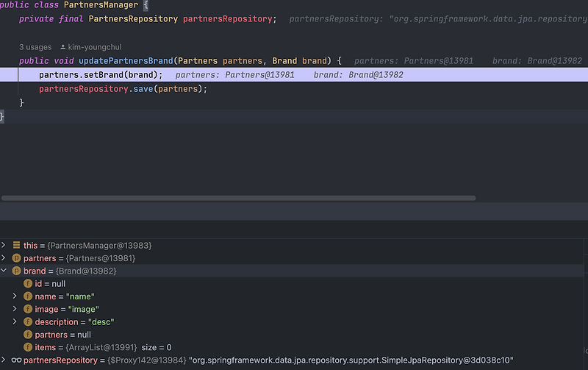This screenshot has height=370, width=588.
Task: Click the field icon beside 'items'
Action: (28, 347)
